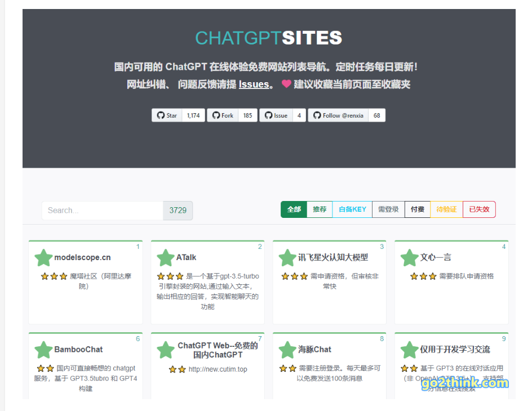The height and width of the screenshot is (411, 532).
Task: Click the ATalk description about gpt-3.5-turbo
Action: [207, 292]
